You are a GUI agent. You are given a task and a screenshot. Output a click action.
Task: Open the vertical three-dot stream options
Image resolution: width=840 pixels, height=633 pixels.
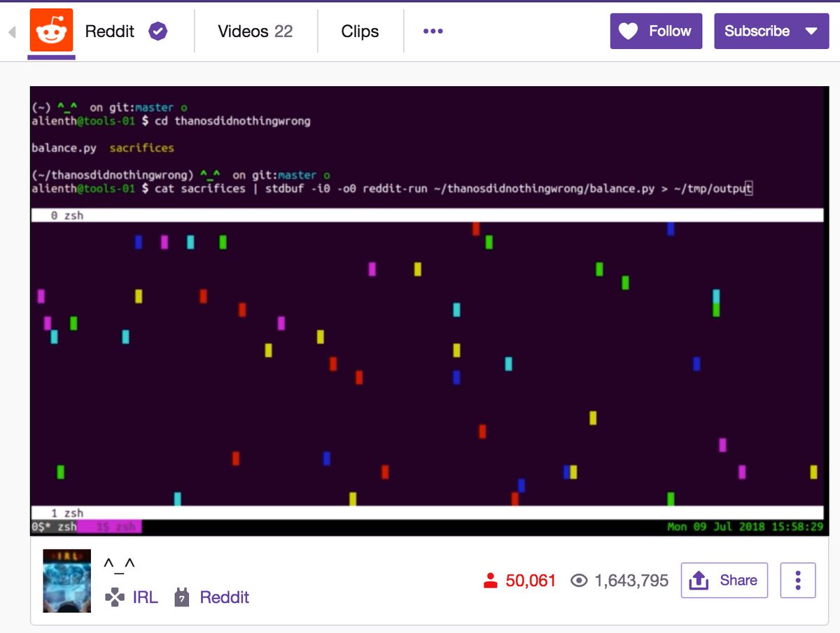[798, 580]
